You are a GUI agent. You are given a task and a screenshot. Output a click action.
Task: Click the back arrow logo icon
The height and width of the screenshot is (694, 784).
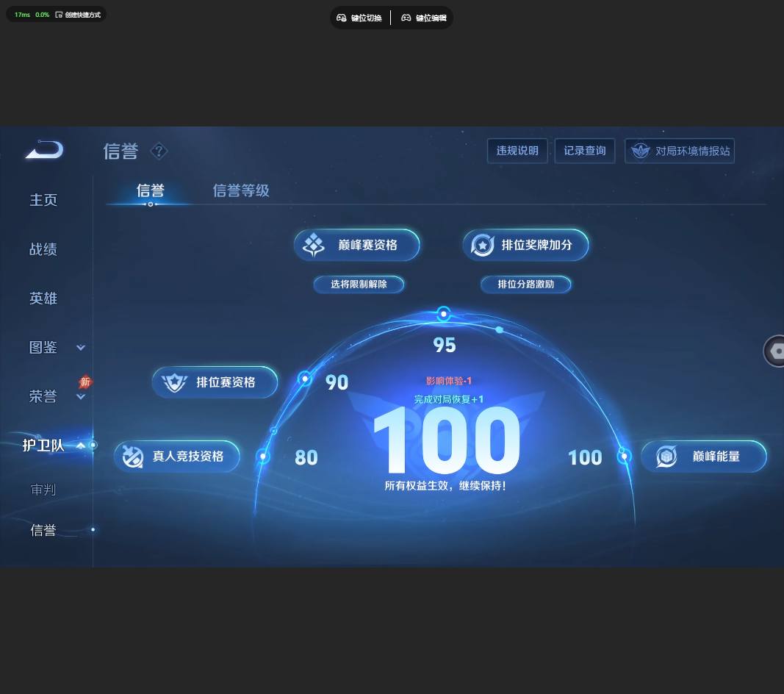point(45,150)
